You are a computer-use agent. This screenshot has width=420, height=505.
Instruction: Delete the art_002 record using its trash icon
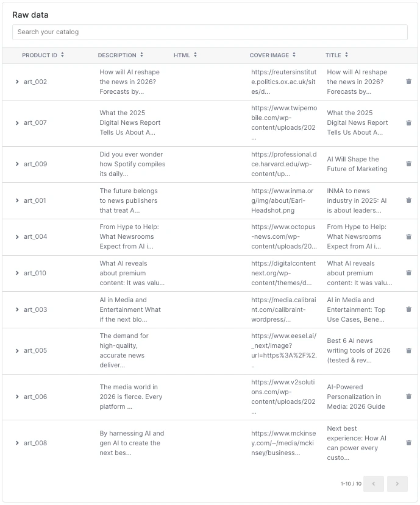click(408, 82)
